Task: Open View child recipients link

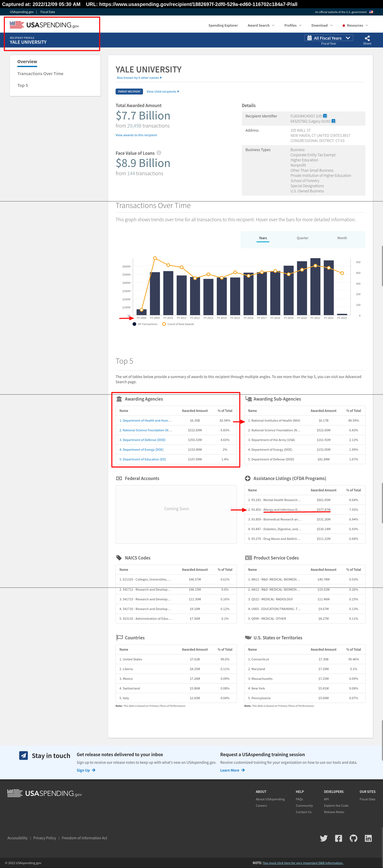Action: [x=163, y=92]
